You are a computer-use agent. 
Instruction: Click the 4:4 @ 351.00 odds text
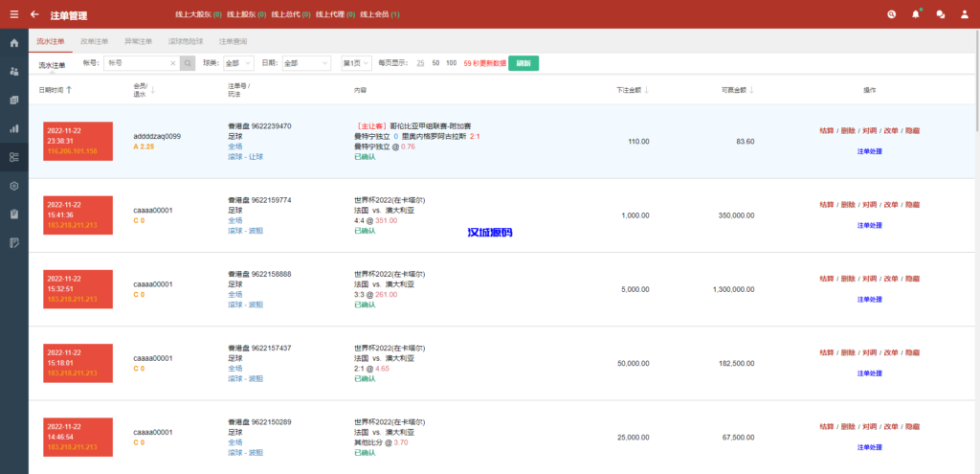(x=375, y=221)
